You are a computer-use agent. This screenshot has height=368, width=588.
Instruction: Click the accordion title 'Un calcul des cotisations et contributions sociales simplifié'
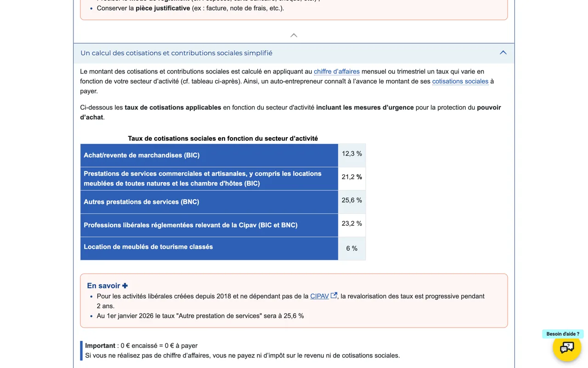(x=176, y=53)
